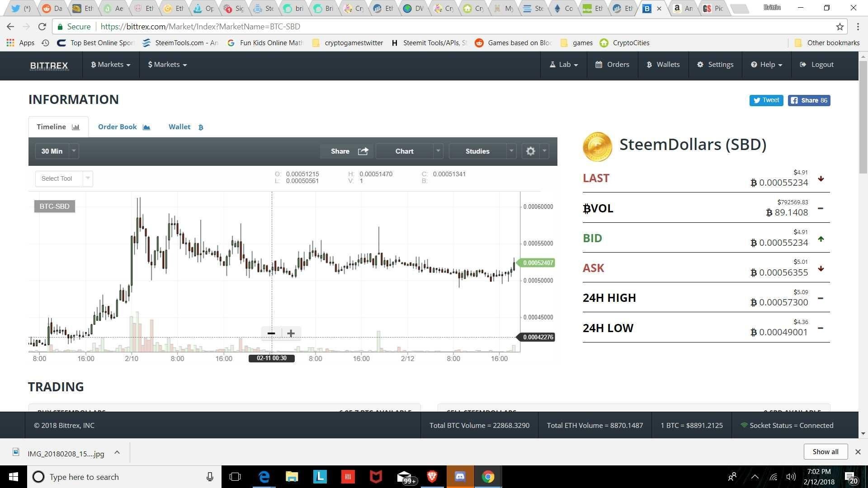Open Settings page
Viewport: 868px width, 488px height.
715,65
